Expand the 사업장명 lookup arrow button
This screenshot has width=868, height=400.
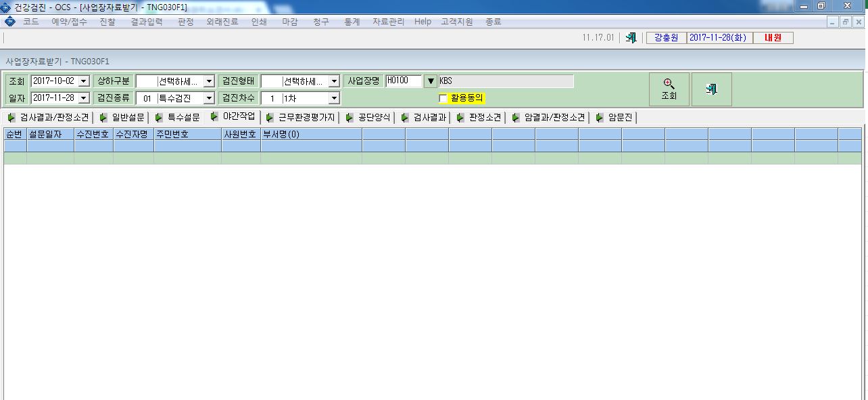(431, 81)
